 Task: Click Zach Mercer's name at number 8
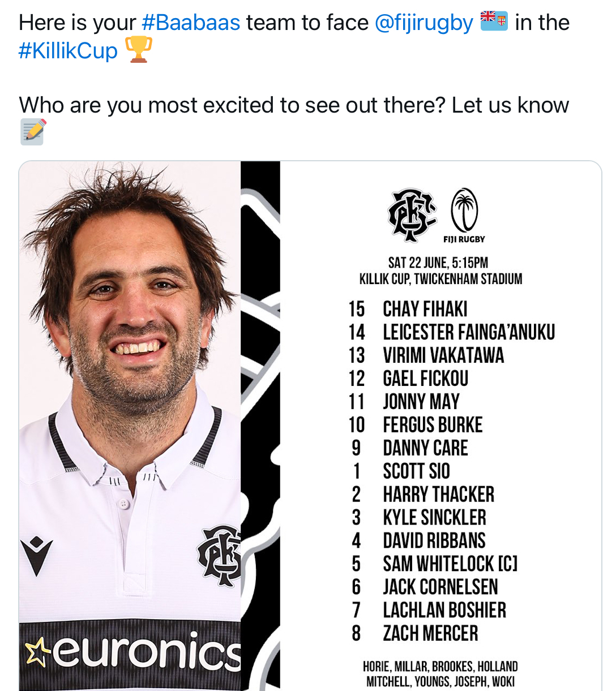430,633
